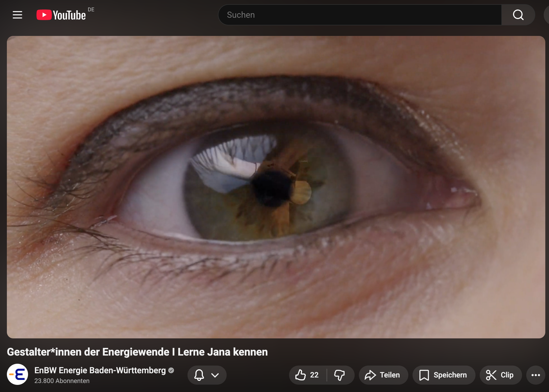Viewport: 549px width, 392px height.
Task: Open EnBW Energie Baden-Württemberg channel link
Action: coord(100,370)
